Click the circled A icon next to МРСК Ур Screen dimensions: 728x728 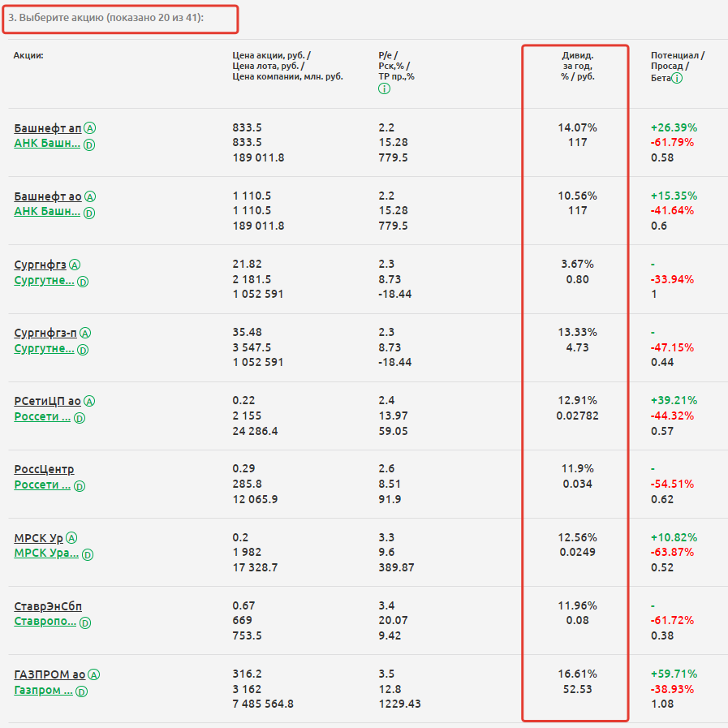72,538
